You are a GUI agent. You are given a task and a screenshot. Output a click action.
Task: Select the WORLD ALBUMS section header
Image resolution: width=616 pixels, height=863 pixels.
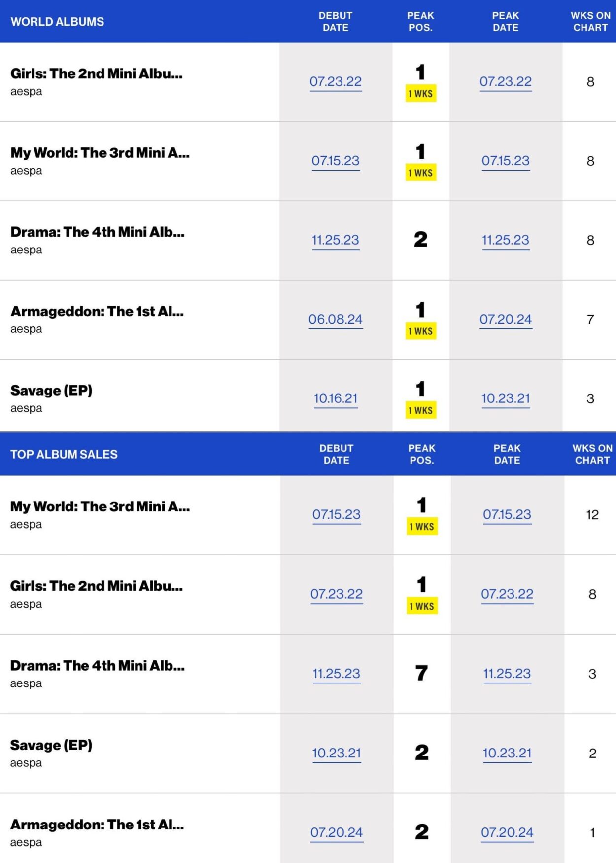[57, 22]
